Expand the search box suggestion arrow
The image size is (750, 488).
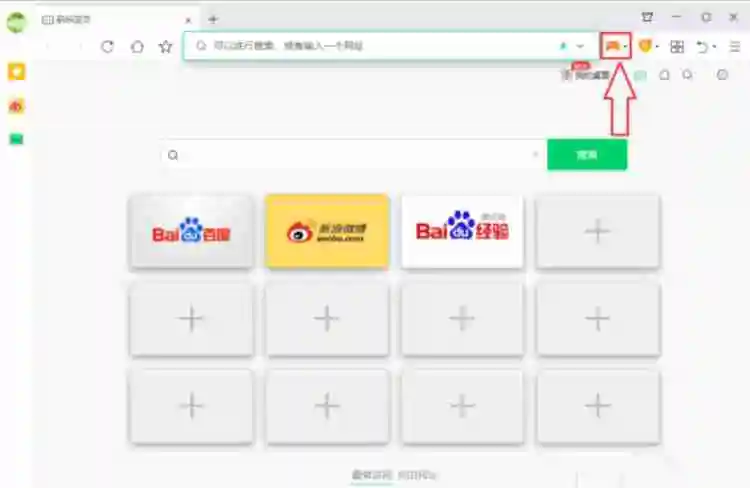pyautogui.click(x=535, y=155)
